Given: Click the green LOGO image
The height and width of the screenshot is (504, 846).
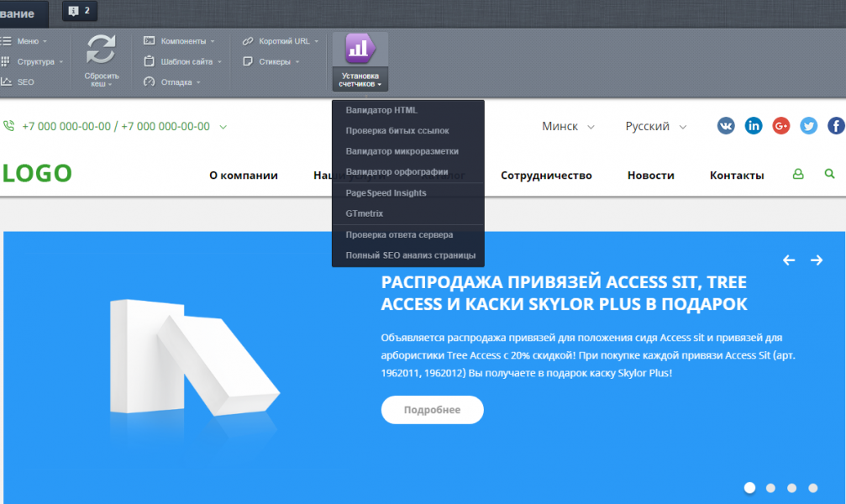Looking at the screenshot, I should click(x=37, y=173).
